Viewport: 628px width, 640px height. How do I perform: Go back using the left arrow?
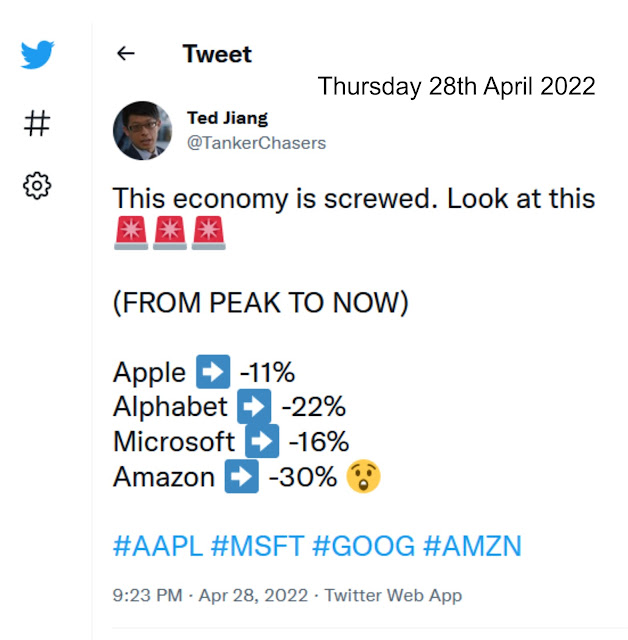pos(126,54)
